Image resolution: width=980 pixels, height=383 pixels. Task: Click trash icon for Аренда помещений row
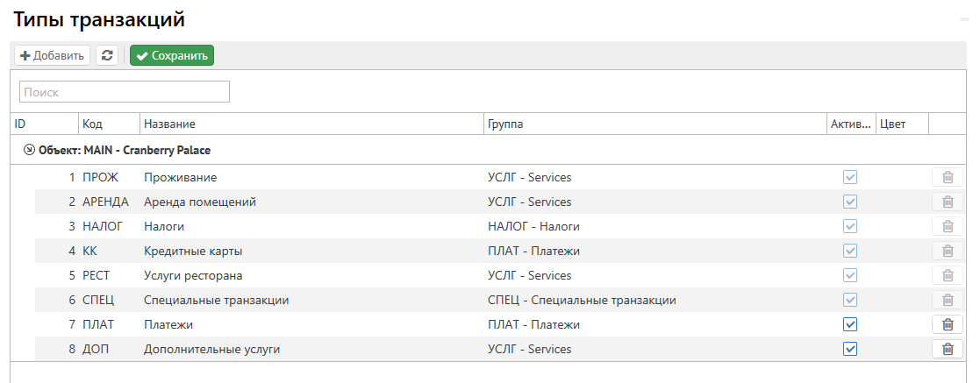948,202
